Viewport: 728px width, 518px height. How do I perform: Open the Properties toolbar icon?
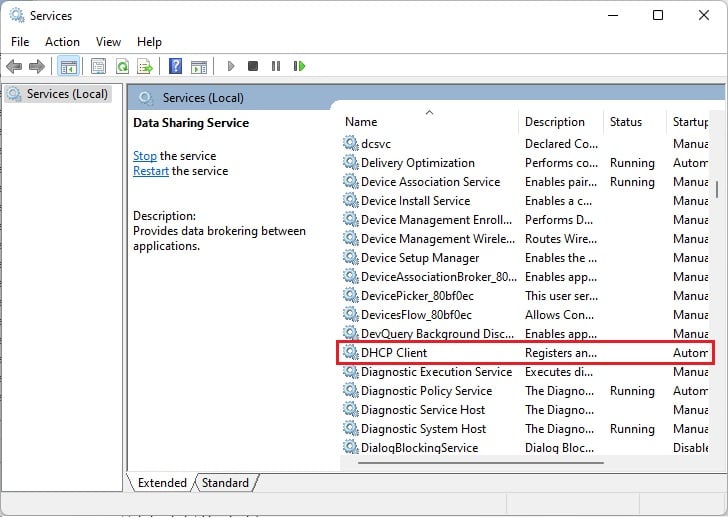(98, 67)
